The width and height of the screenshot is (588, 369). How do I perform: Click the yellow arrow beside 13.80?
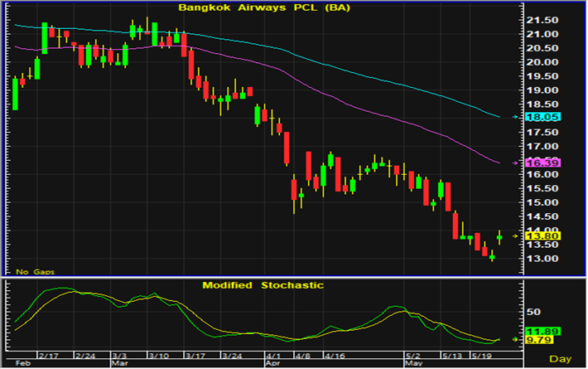pos(515,236)
